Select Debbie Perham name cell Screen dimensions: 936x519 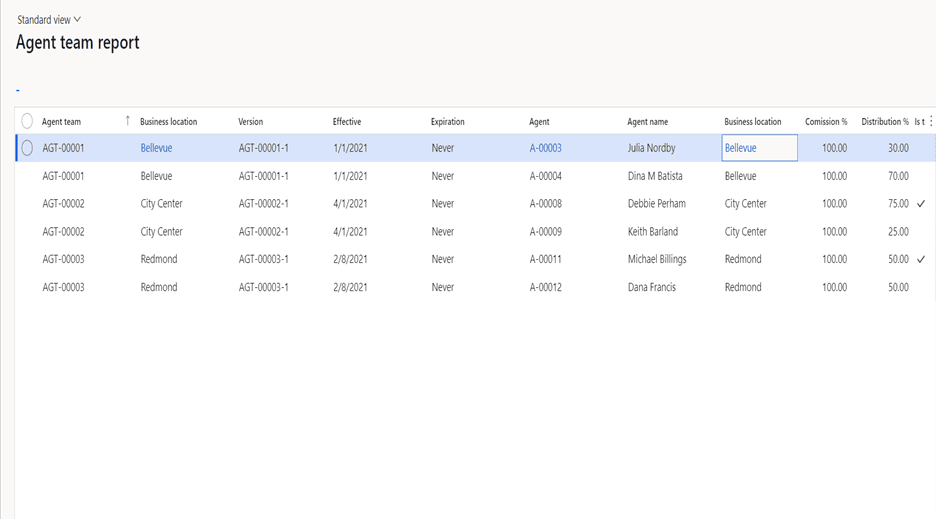pos(657,204)
